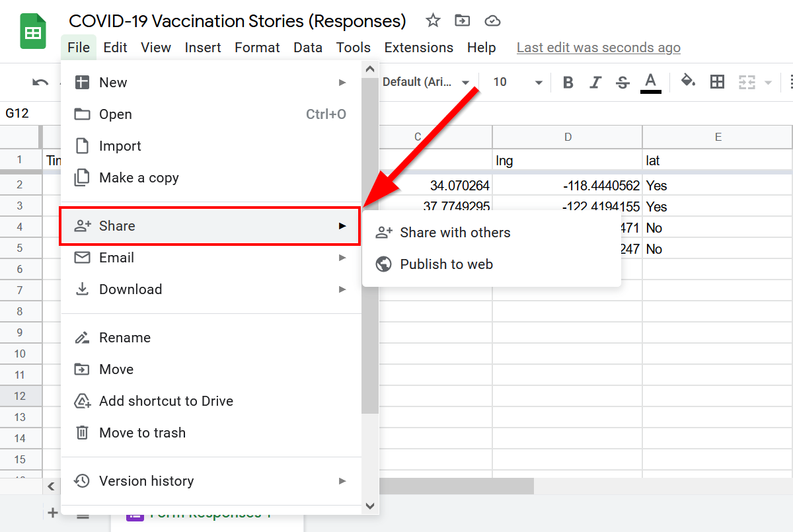The width and height of the screenshot is (793, 532).
Task: Click the move to folder icon
Action: pos(463,21)
